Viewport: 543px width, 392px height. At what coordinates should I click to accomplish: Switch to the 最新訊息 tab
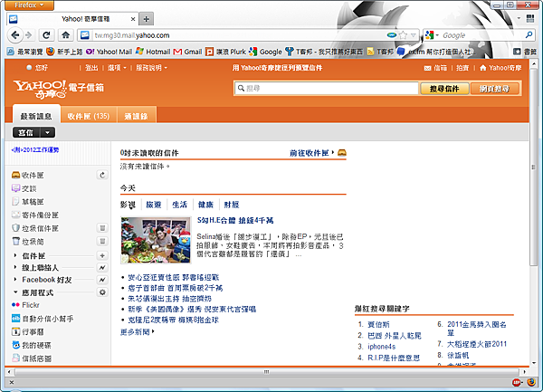(x=36, y=116)
